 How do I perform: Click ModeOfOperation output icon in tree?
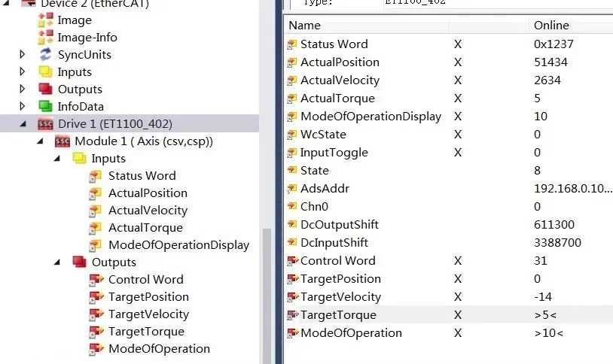(x=96, y=349)
